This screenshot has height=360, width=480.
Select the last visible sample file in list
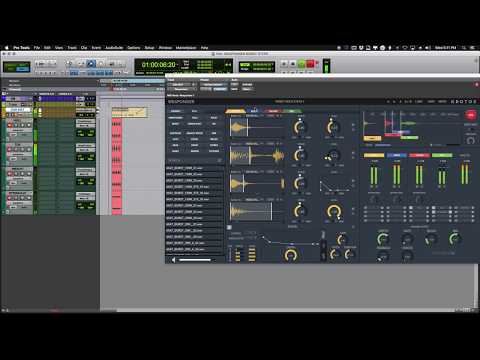194,249
